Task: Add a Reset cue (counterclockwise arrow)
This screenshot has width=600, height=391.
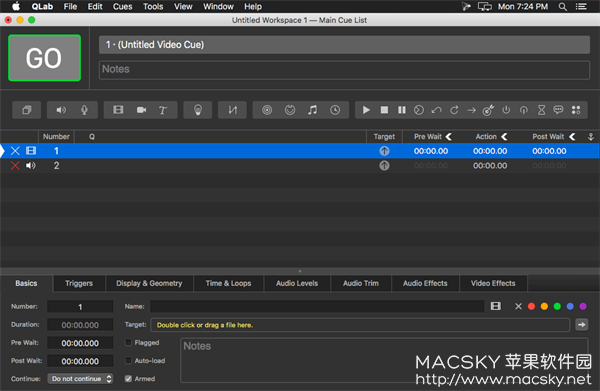Action: click(x=437, y=110)
